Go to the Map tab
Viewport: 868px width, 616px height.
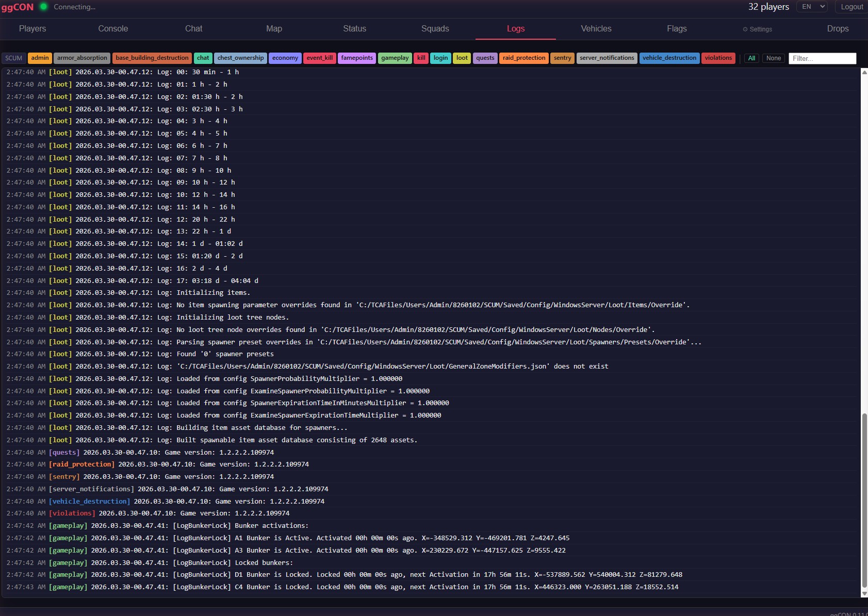coord(274,29)
